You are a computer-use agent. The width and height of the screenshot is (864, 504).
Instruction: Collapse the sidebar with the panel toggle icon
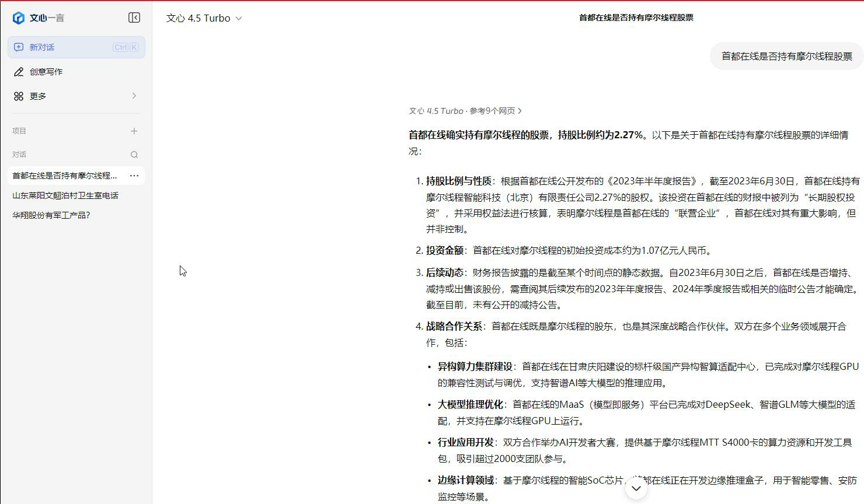[x=134, y=17]
